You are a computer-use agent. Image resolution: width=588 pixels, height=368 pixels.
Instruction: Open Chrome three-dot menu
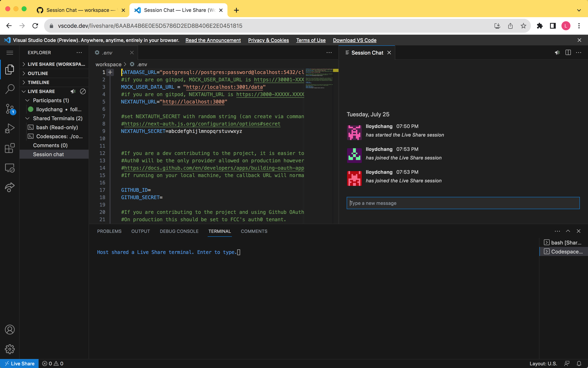pyautogui.click(x=579, y=26)
